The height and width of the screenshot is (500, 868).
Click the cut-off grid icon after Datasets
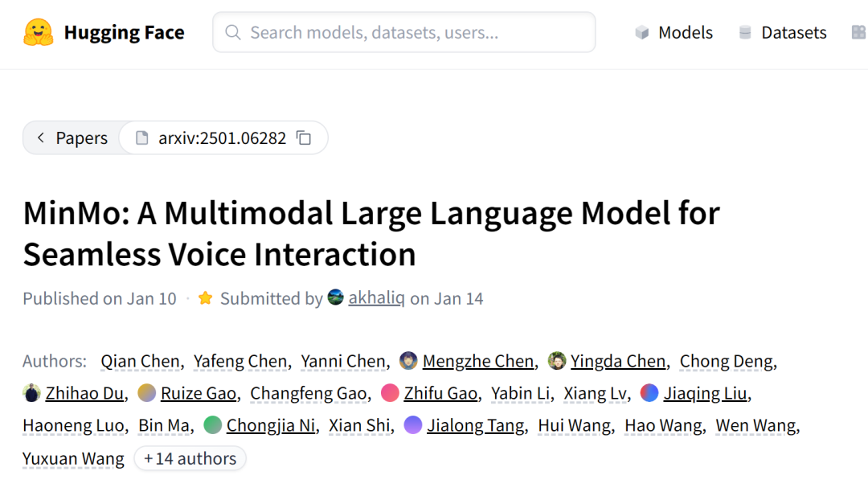tap(859, 33)
